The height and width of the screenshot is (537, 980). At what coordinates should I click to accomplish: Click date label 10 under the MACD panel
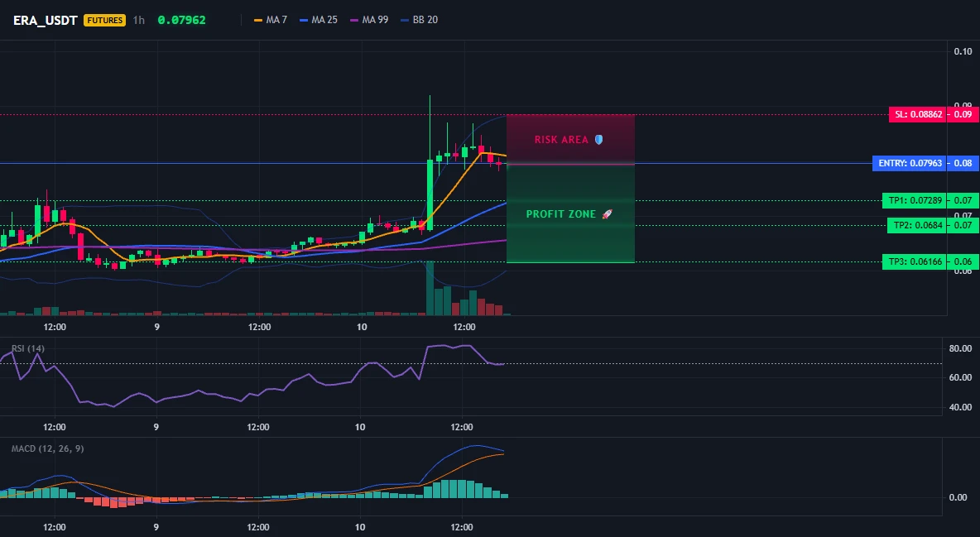[x=360, y=527]
